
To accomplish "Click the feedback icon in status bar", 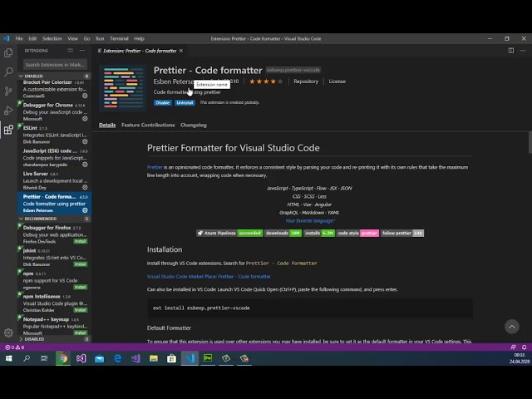I will 513,347.
